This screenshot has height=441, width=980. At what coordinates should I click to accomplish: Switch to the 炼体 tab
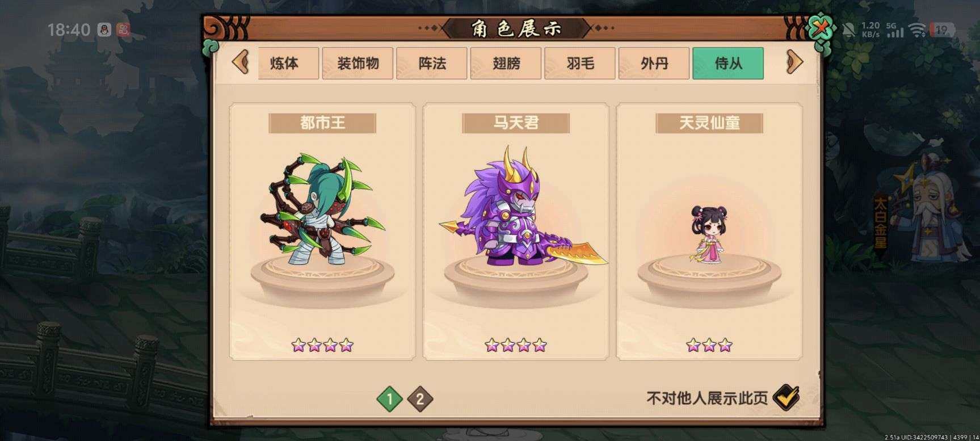tap(284, 63)
